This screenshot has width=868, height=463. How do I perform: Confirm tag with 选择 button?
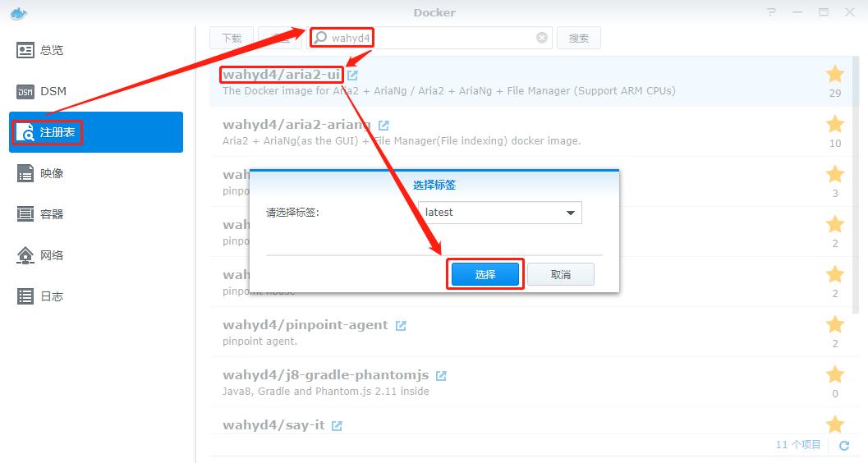[485, 274]
